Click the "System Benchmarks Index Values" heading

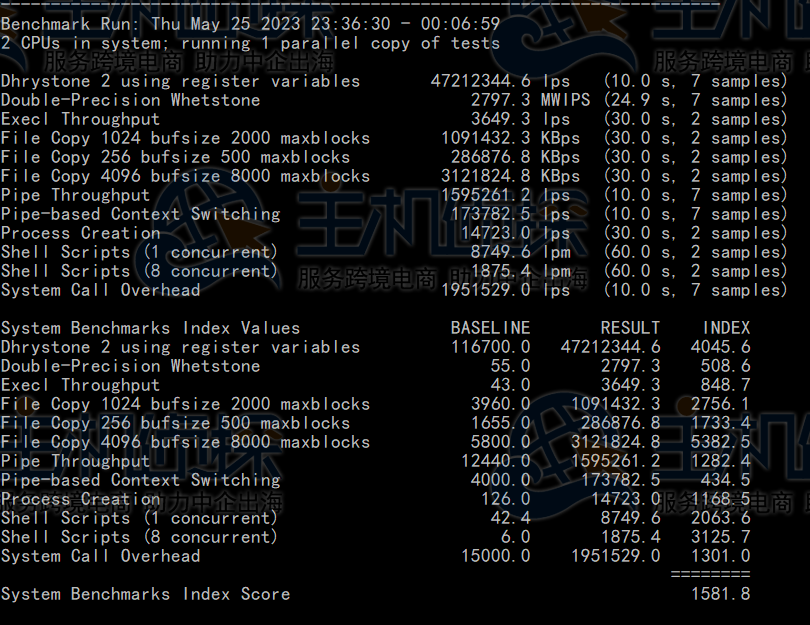(x=150, y=328)
